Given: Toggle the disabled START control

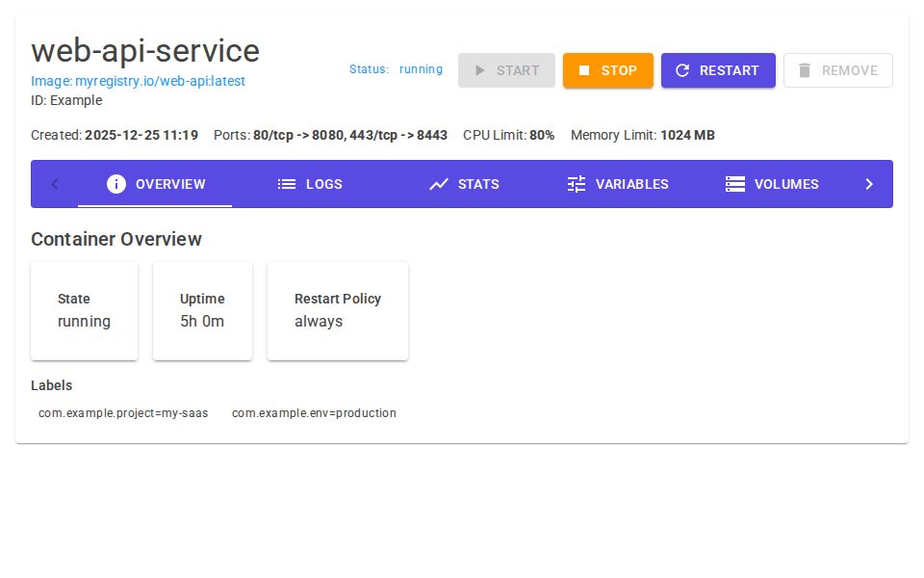Looking at the screenshot, I should [506, 70].
